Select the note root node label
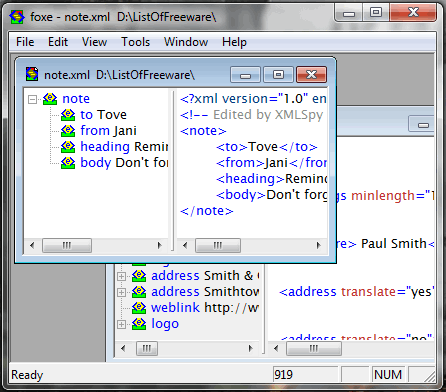Image resolution: width=446 pixels, height=392 pixels. click(x=76, y=99)
